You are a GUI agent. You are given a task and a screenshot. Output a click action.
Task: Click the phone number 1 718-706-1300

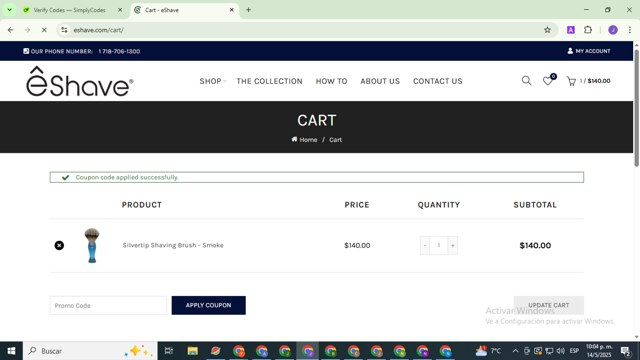pos(119,51)
